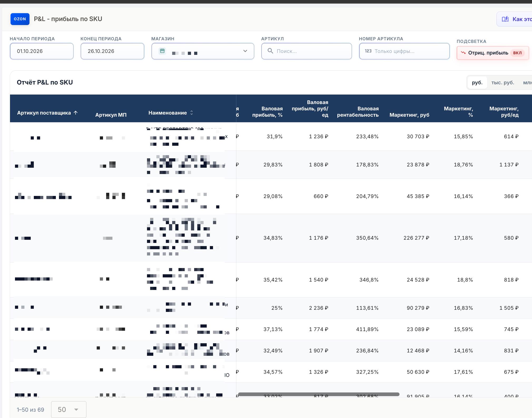532x418 pixels.
Task: Click the Валовая рентабельность column header
Action: 358,112
